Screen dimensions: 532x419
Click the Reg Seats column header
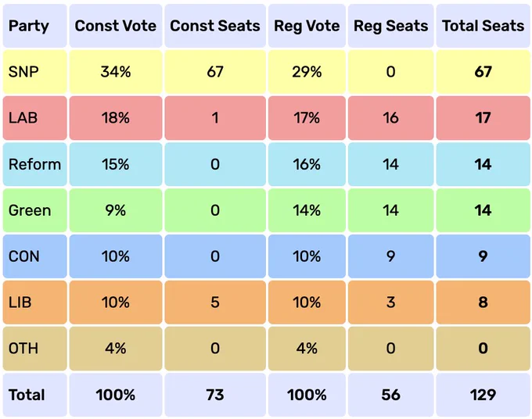(391, 26)
